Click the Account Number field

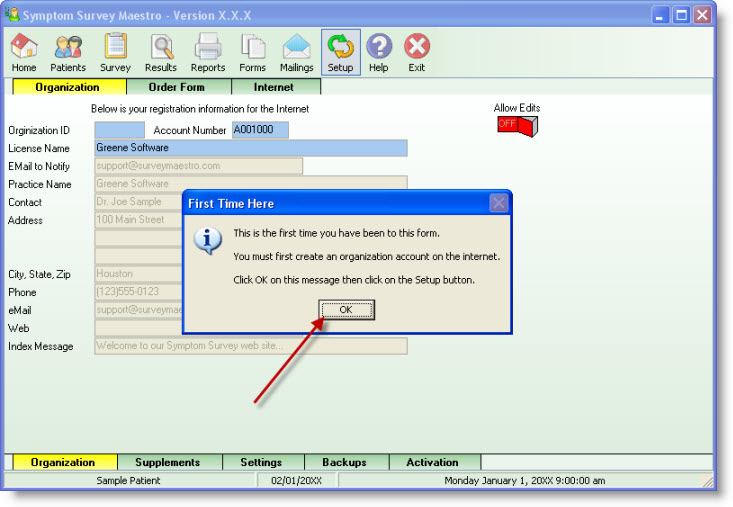[260, 130]
